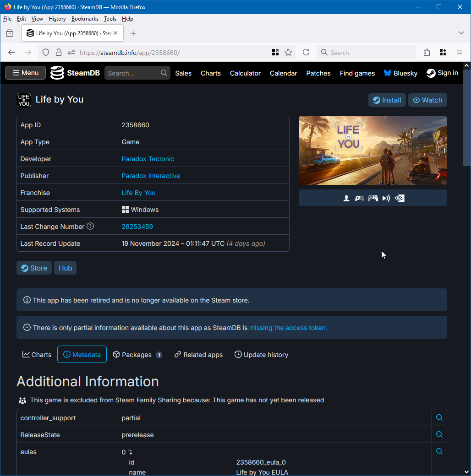
Task: Open the missing the access token link
Action: pyautogui.click(x=288, y=328)
